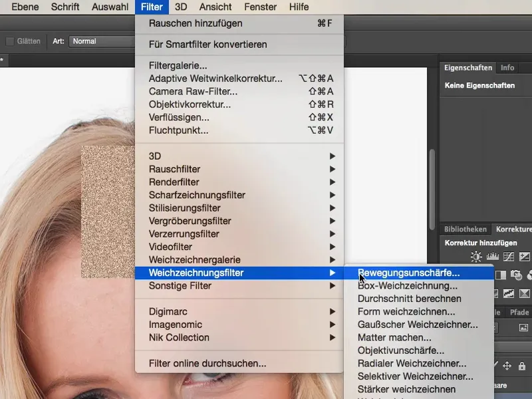Screen dimensions: 532x399
Task: Reapply Rauschen hinzufügen filter
Action: 239,23
